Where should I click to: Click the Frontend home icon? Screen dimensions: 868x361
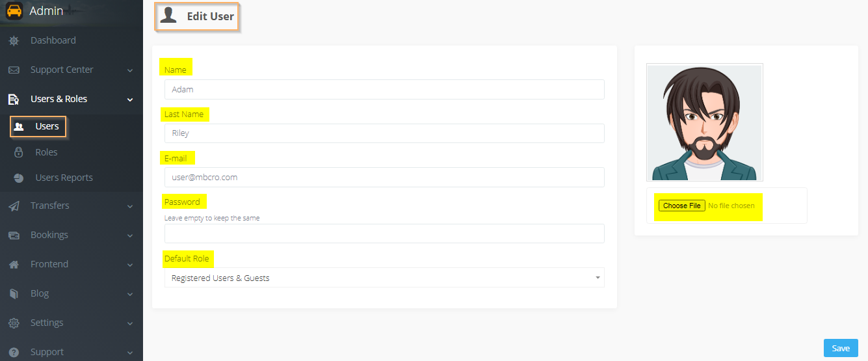tap(14, 264)
